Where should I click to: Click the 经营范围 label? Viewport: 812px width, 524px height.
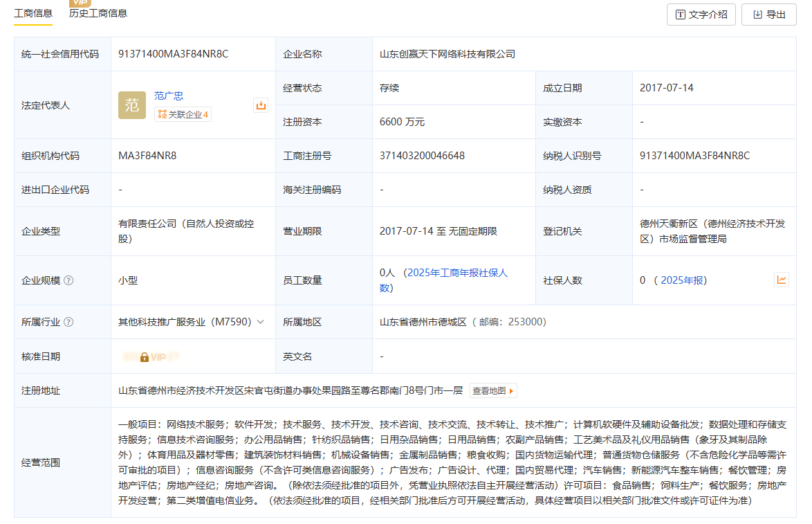pos(40,462)
